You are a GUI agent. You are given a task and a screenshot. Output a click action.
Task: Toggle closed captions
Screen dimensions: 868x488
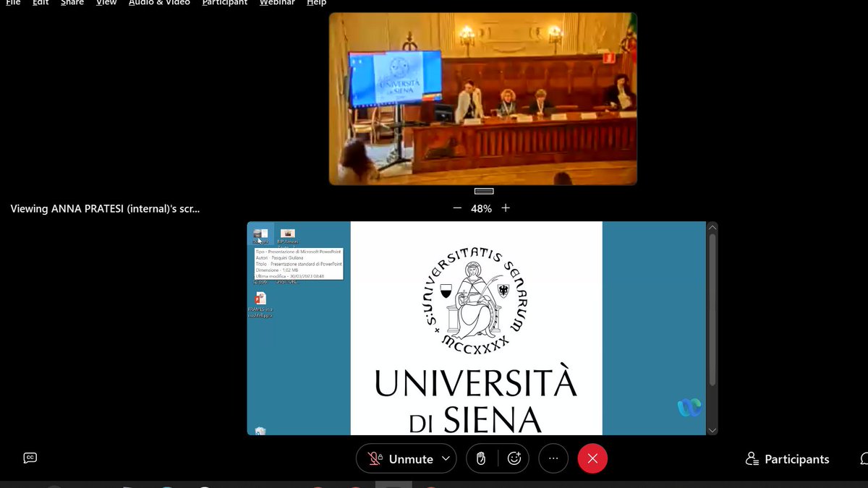point(30,458)
